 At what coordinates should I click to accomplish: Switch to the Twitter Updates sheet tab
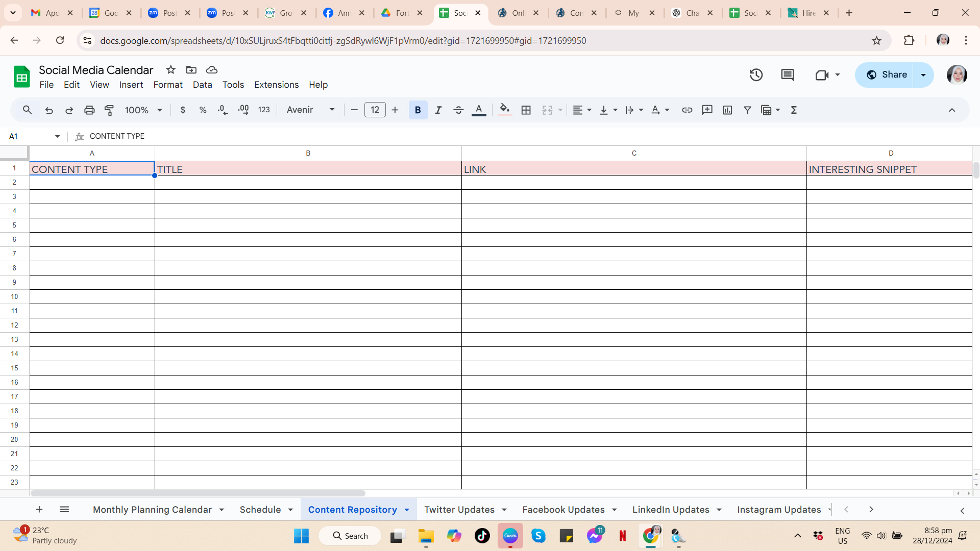point(459,509)
